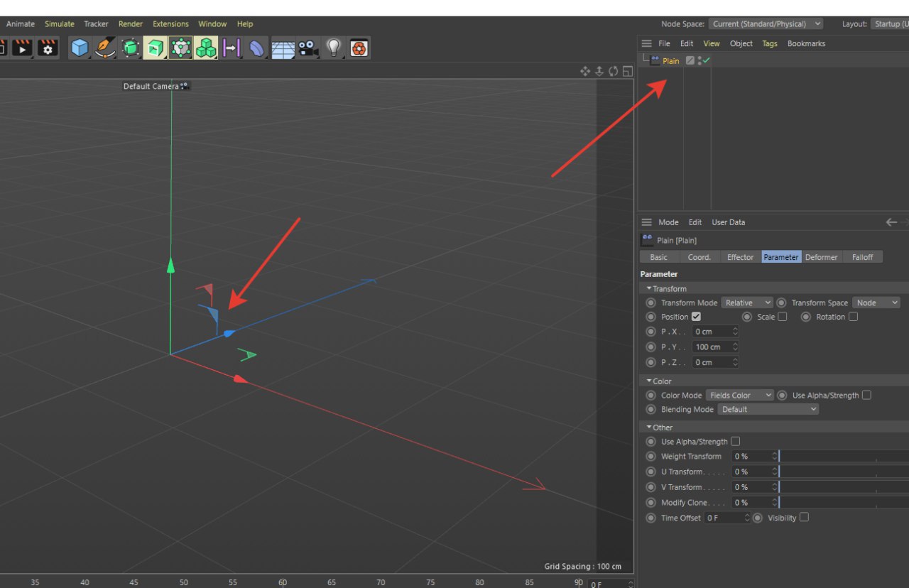This screenshot has height=588, width=909.
Task: Click the U Transform slider track
Action: (x=844, y=472)
